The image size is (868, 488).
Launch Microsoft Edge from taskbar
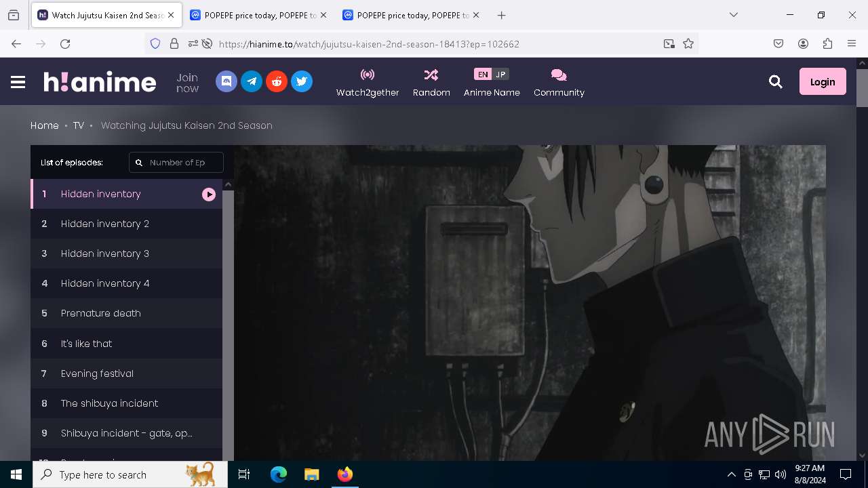[279, 474]
